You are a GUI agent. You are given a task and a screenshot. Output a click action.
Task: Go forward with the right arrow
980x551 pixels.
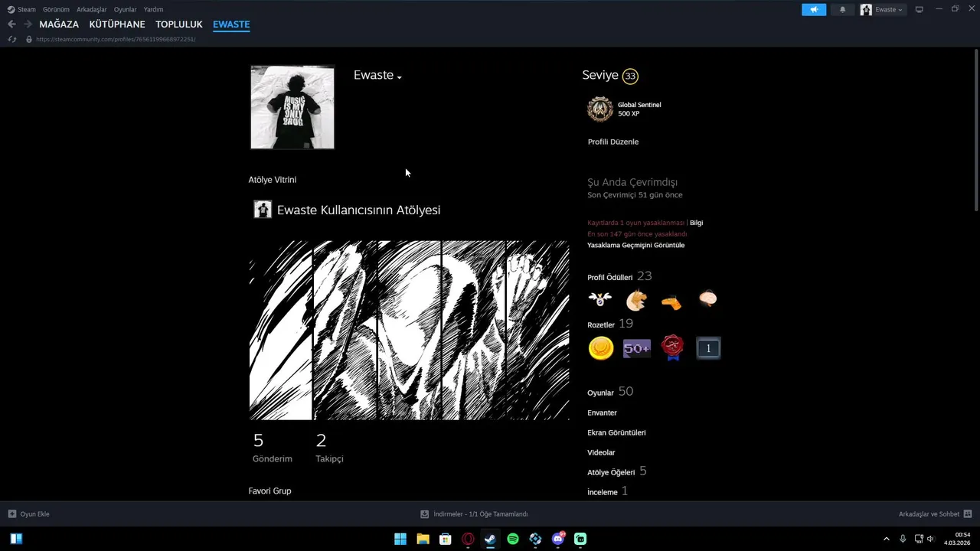(x=28, y=24)
